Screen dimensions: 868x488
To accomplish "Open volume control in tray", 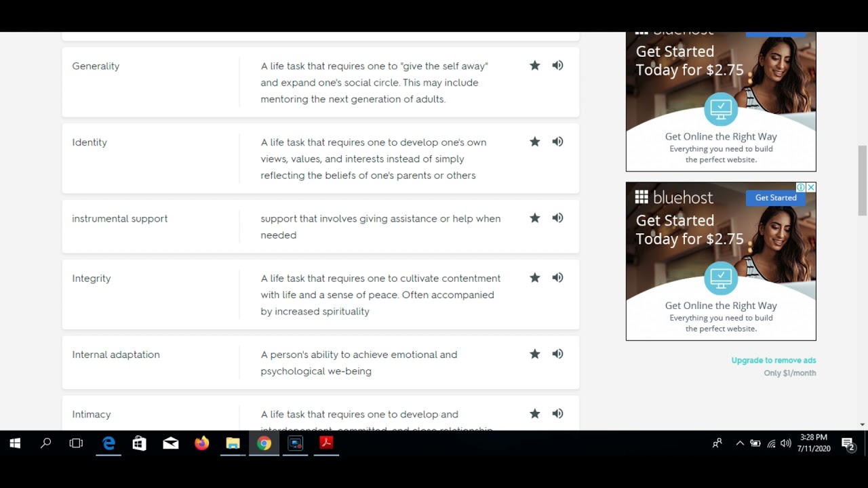I will (786, 443).
